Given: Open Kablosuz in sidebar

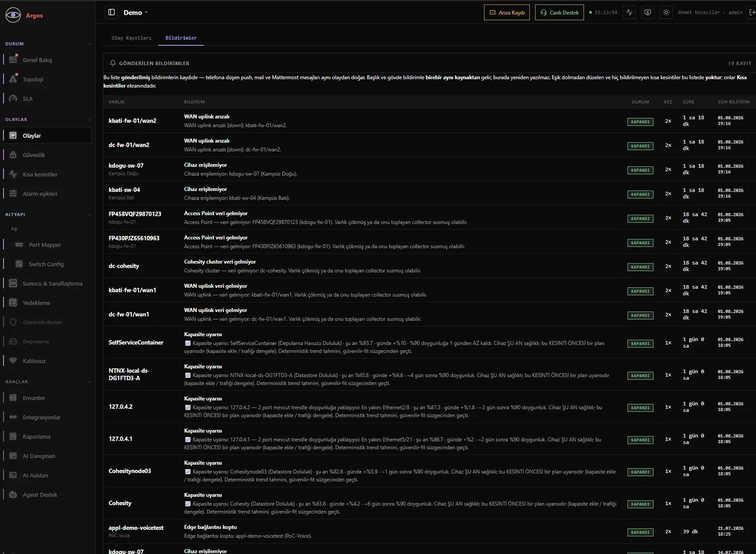Looking at the screenshot, I should 47,361.
